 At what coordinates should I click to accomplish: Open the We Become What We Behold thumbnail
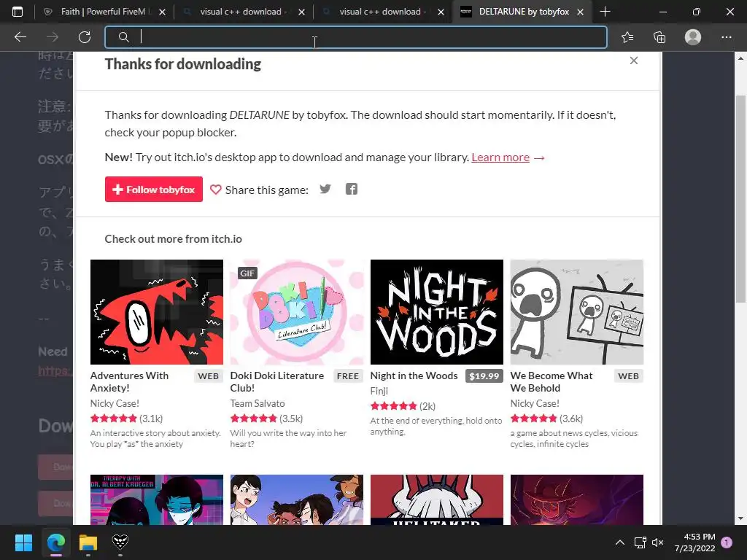(577, 312)
